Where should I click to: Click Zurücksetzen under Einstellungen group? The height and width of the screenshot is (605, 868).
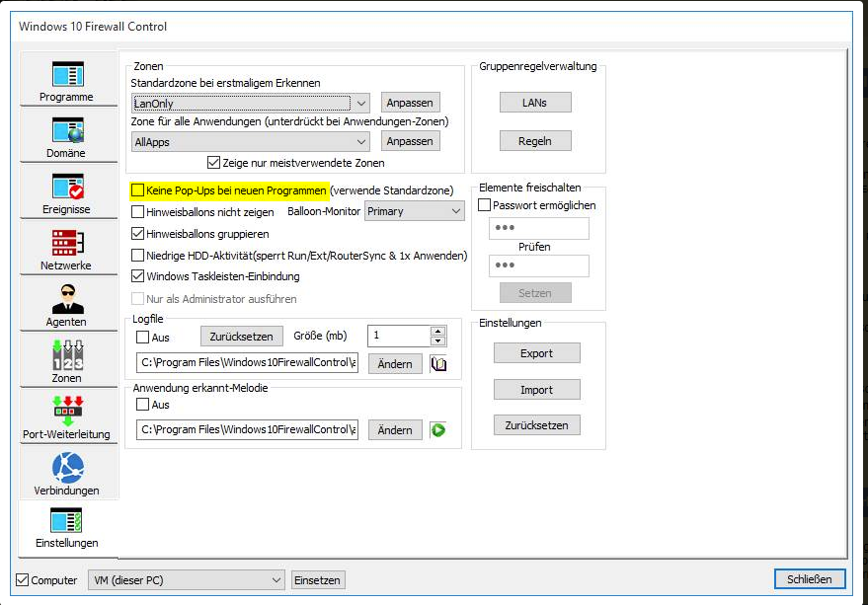point(536,425)
